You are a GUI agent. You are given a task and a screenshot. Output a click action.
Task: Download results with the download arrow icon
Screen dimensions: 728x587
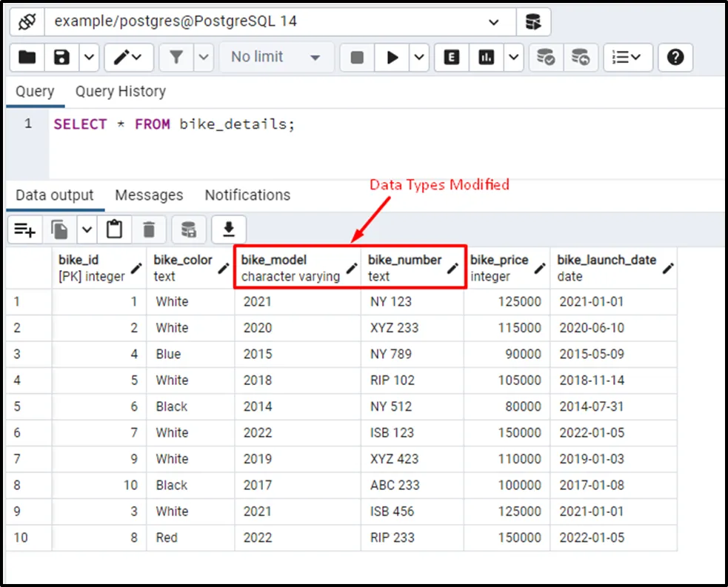[x=229, y=230]
